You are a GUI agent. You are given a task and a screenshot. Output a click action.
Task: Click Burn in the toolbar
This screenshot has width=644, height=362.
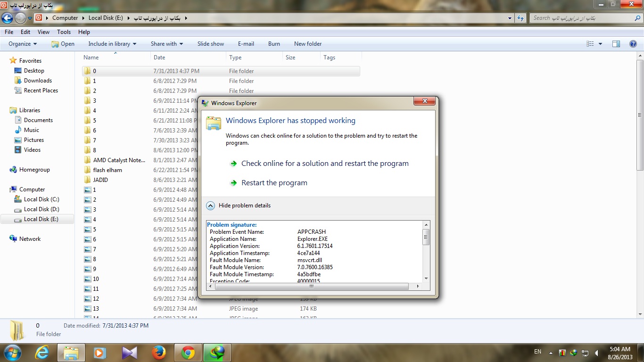click(274, 44)
